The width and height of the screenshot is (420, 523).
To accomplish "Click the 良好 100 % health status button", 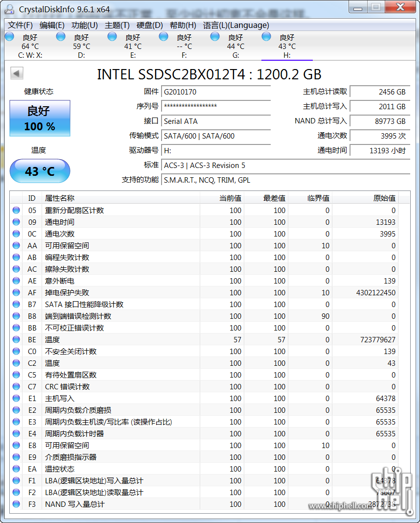I will (40, 118).
